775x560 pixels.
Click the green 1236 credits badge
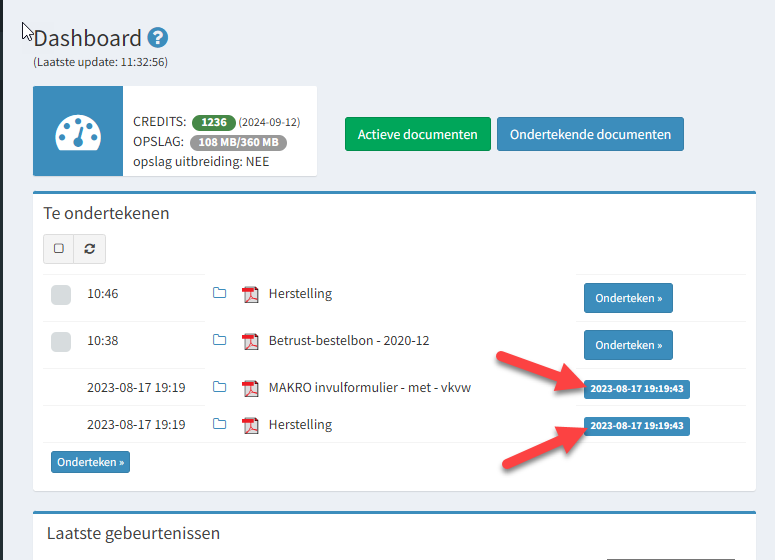click(214, 122)
